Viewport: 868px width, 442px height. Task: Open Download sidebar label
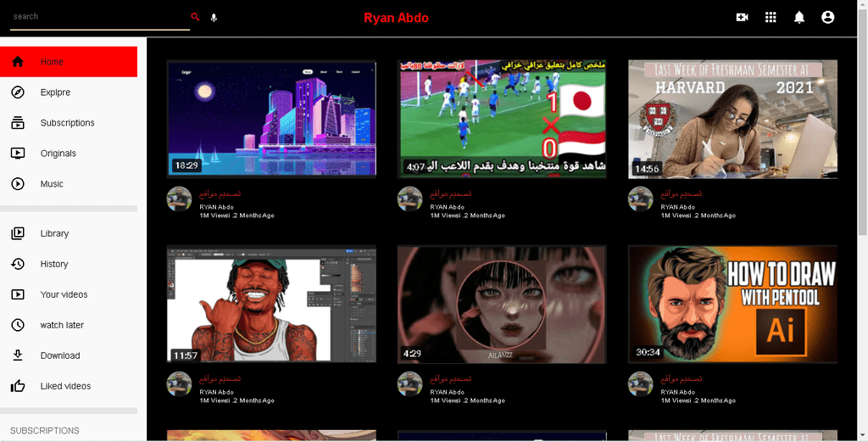[60, 355]
